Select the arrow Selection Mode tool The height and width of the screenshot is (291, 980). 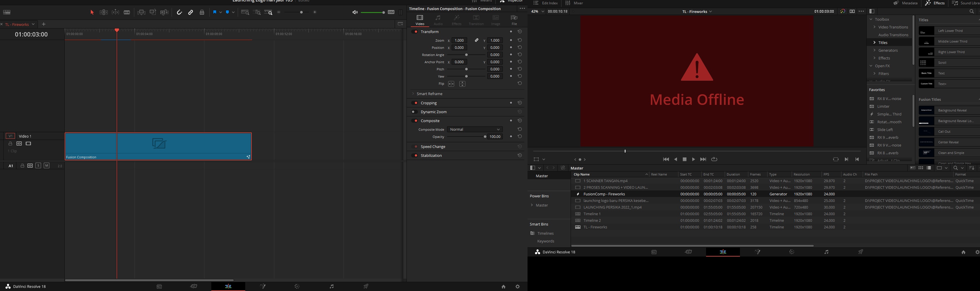tap(92, 13)
